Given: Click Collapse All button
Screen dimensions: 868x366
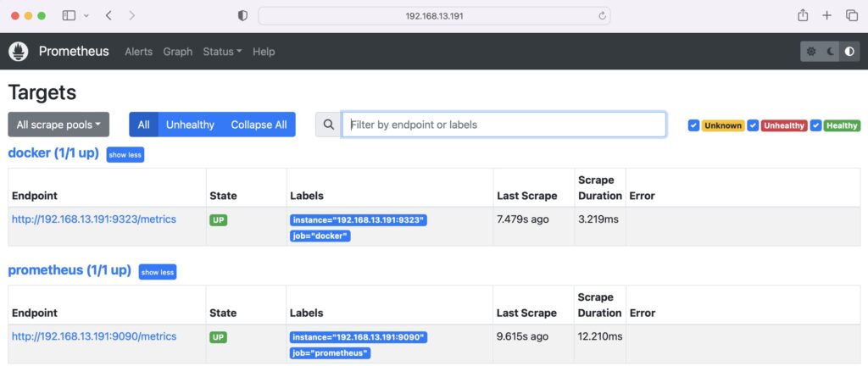Looking at the screenshot, I should (x=259, y=125).
